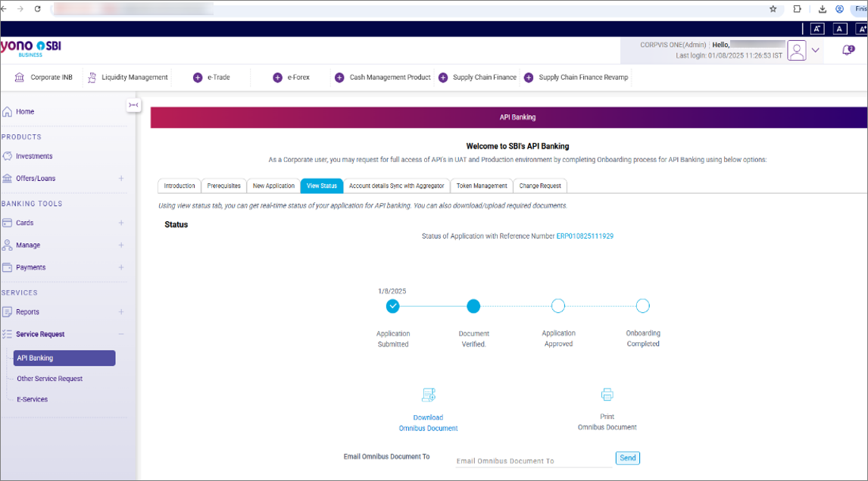The width and height of the screenshot is (868, 481).
Task: Click the Print Omnibus Document printer icon
Action: [607, 395]
